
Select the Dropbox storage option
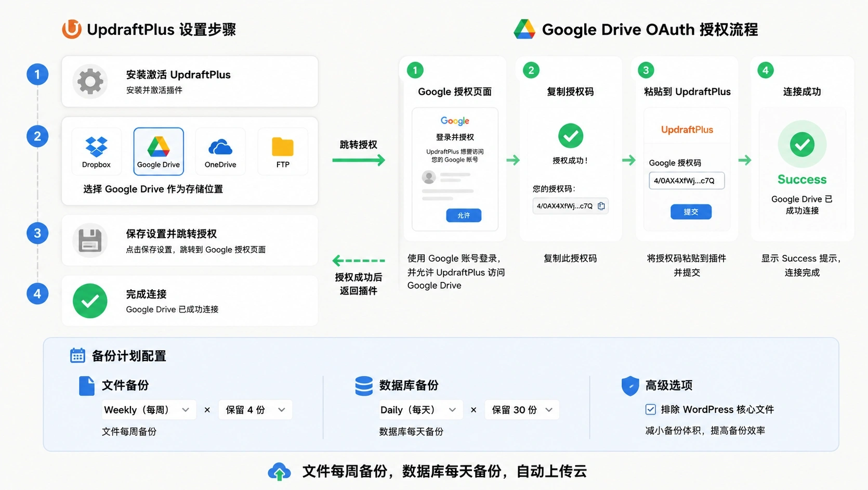click(97, 151)
